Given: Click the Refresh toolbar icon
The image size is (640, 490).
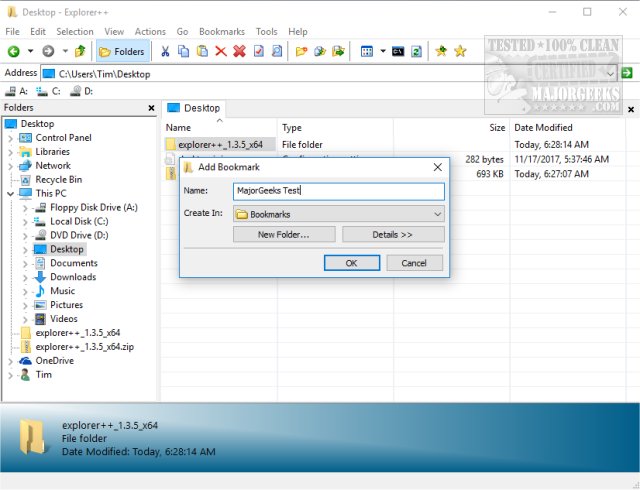Looking at the screenshot, I should coord(415,51).
